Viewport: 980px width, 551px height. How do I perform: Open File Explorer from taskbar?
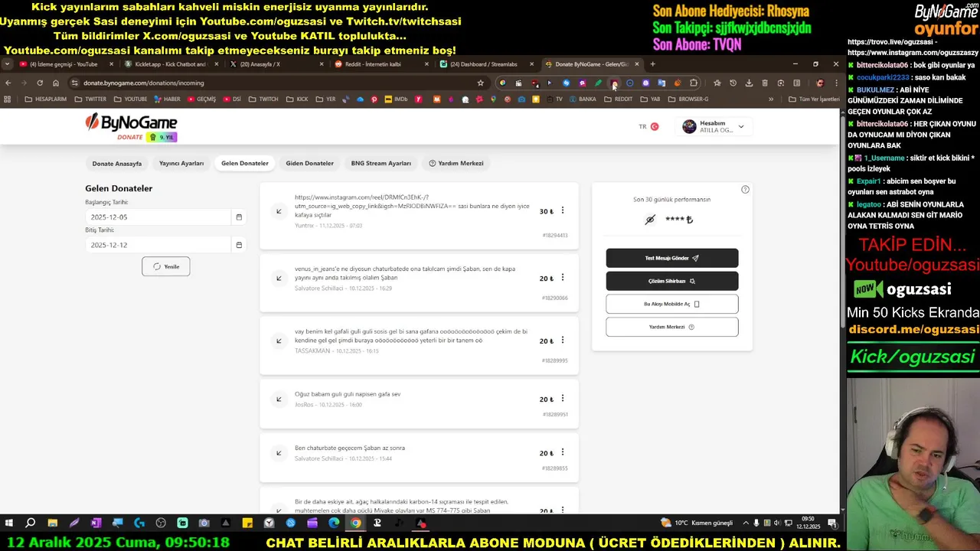coord(52,523)
